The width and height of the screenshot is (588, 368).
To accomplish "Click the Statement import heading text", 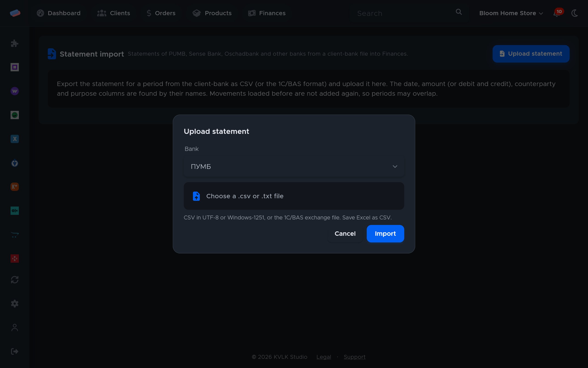I will (92, 54).
